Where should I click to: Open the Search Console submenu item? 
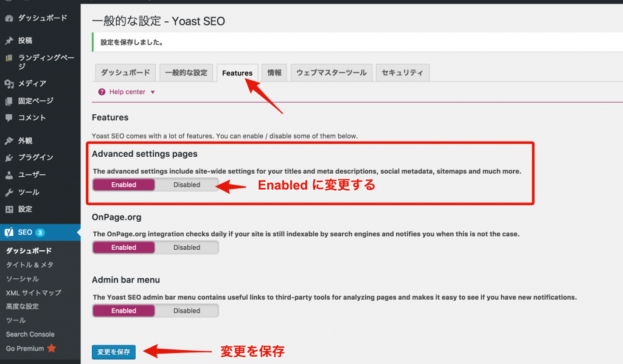(30, 334)
